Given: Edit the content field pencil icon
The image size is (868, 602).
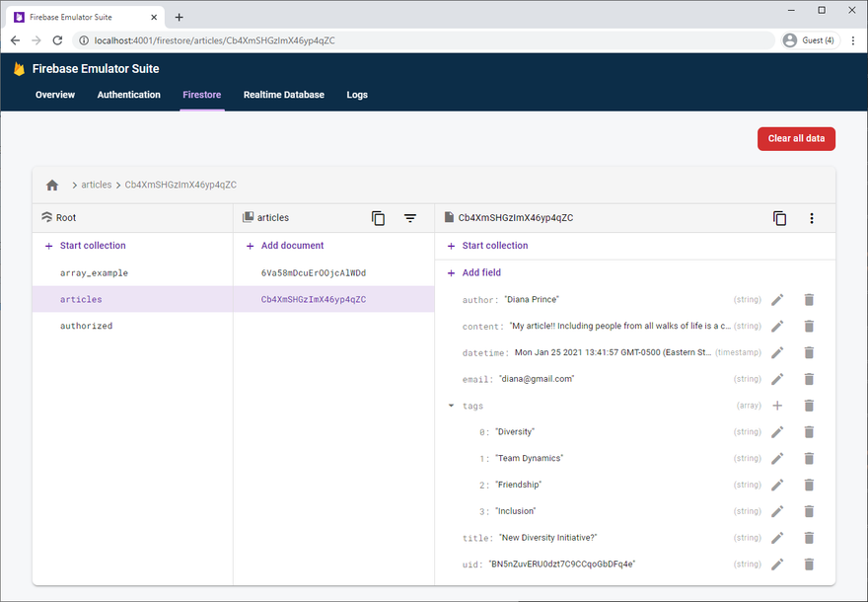Looking at the screenshot, I should pyautogui.click(x=777, y=327).
